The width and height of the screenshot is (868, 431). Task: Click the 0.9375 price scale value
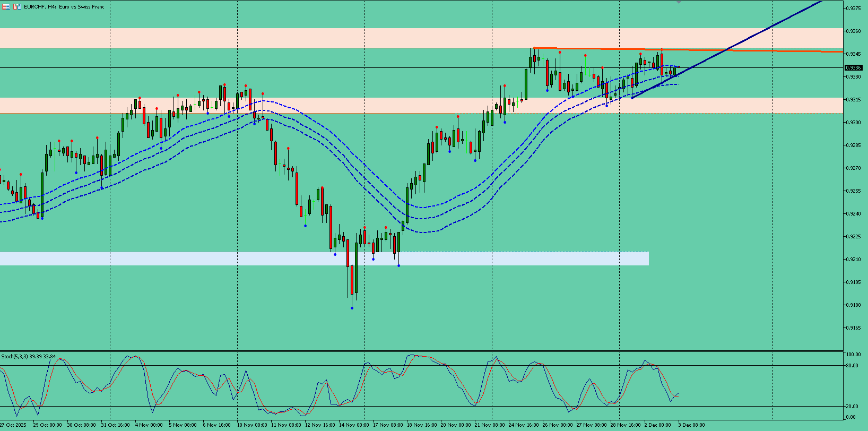click(853, 8)
